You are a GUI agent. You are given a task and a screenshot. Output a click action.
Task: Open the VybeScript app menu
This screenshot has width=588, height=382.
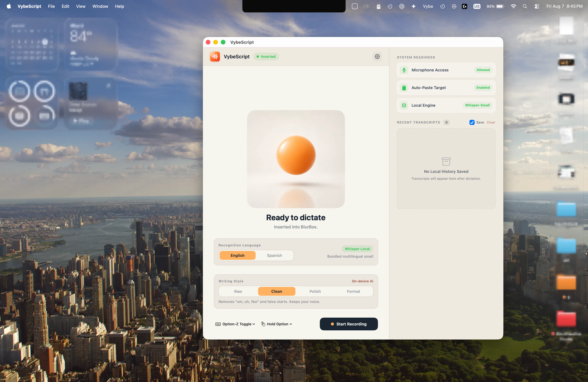29,6
